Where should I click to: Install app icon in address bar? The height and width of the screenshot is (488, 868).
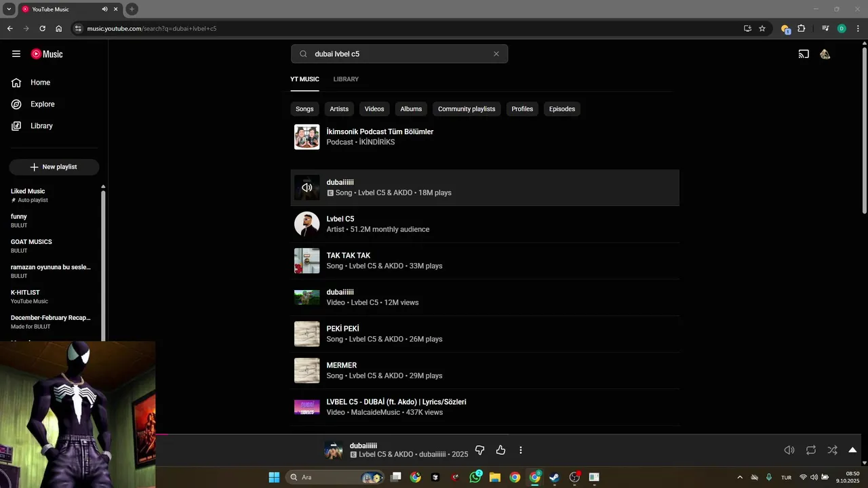[747, 28]
